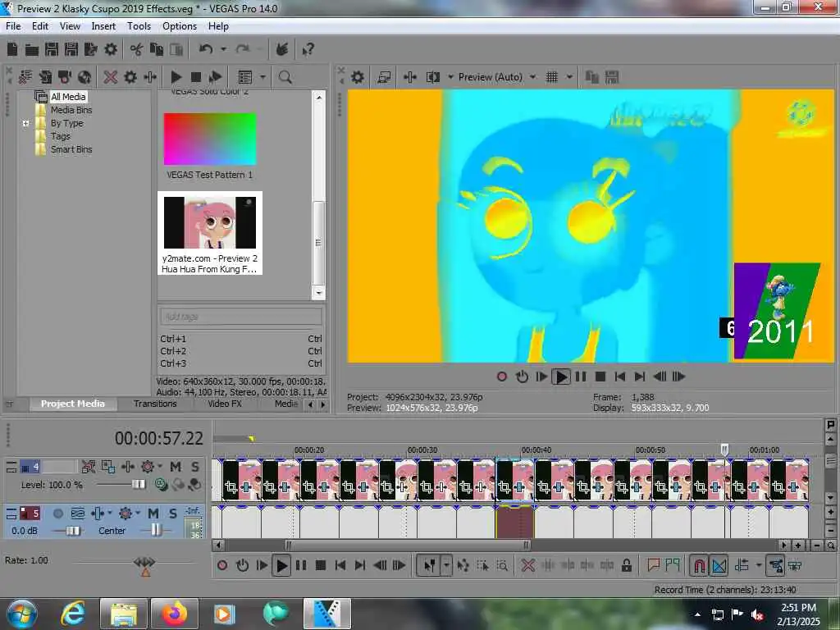Open the Tools menu
Screen dimensions: 840x630
[139, 26]
